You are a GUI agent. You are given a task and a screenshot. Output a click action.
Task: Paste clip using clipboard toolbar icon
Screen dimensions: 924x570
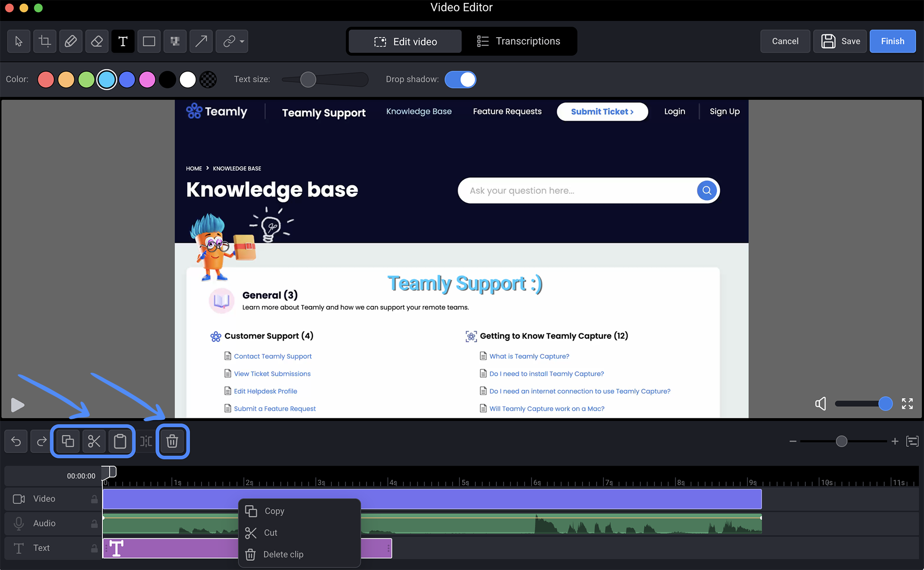(x=120, y=441)
